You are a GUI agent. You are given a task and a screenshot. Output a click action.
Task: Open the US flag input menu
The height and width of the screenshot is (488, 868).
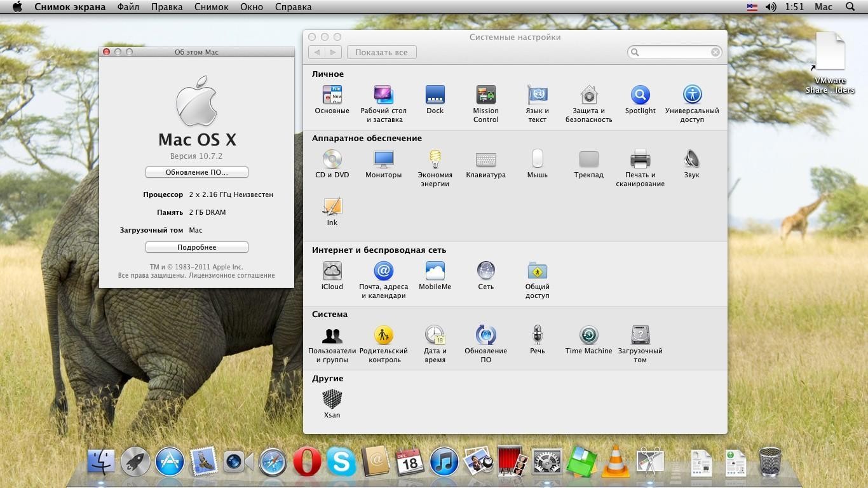(x=752, y=7)
